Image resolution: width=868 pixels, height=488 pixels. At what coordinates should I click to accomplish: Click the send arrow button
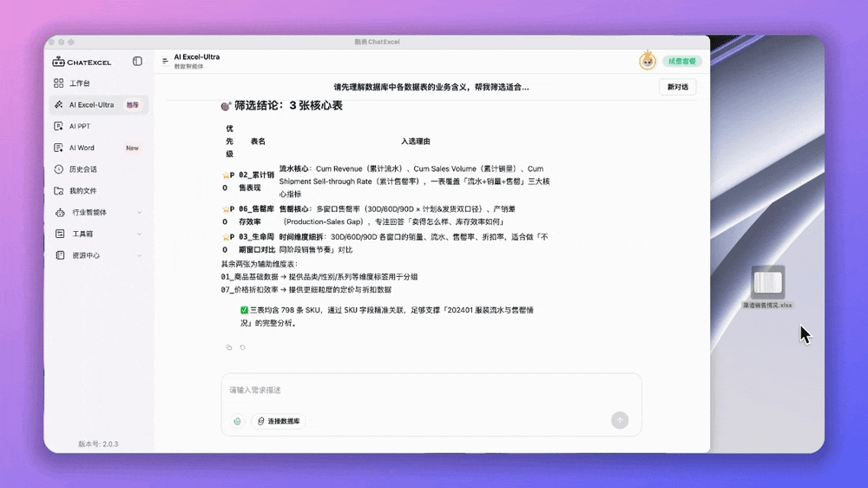(x=620, y=420)
